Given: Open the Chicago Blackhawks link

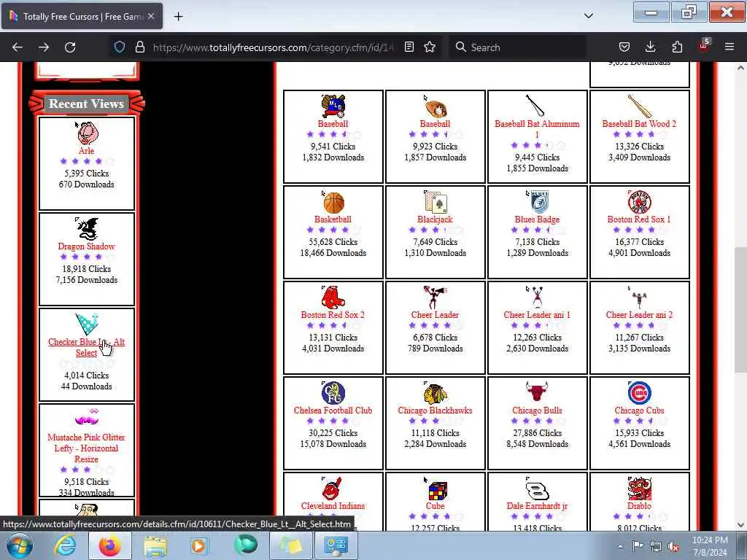Looking at the screenshot, I should coord(435,411).
